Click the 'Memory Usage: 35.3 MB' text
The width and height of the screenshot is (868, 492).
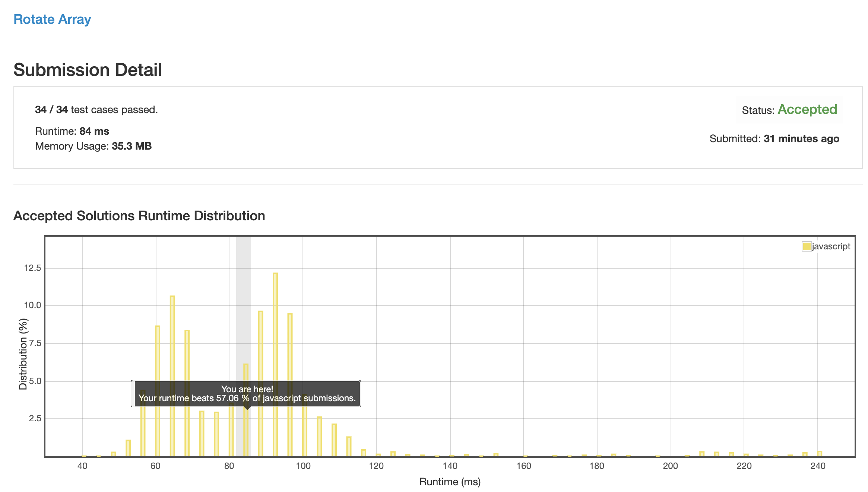coord(94,146)
